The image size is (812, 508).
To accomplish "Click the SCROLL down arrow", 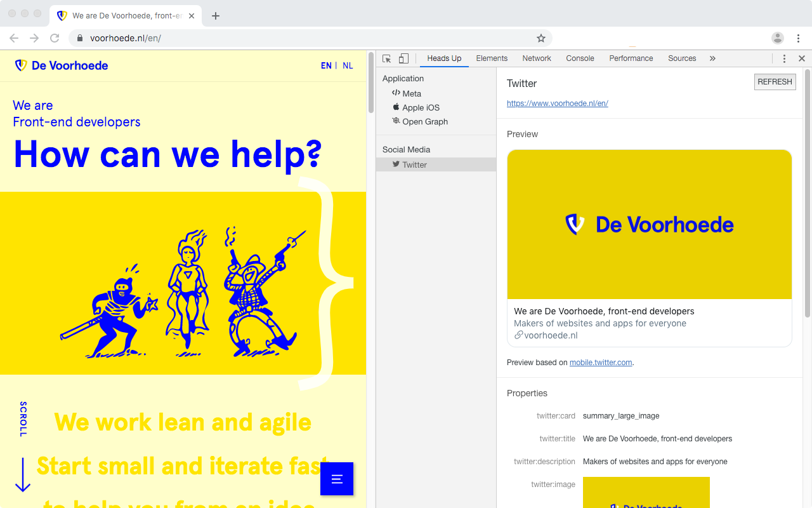I will coord(23,474).
